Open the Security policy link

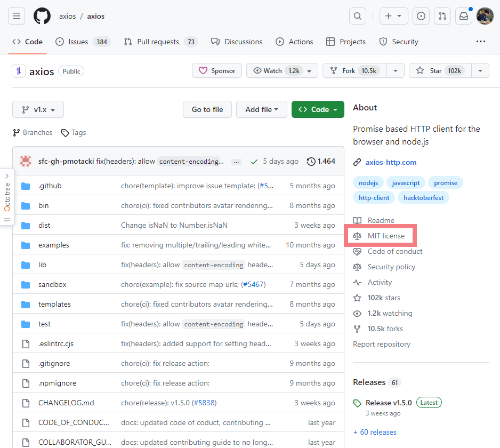pos(391,267)
